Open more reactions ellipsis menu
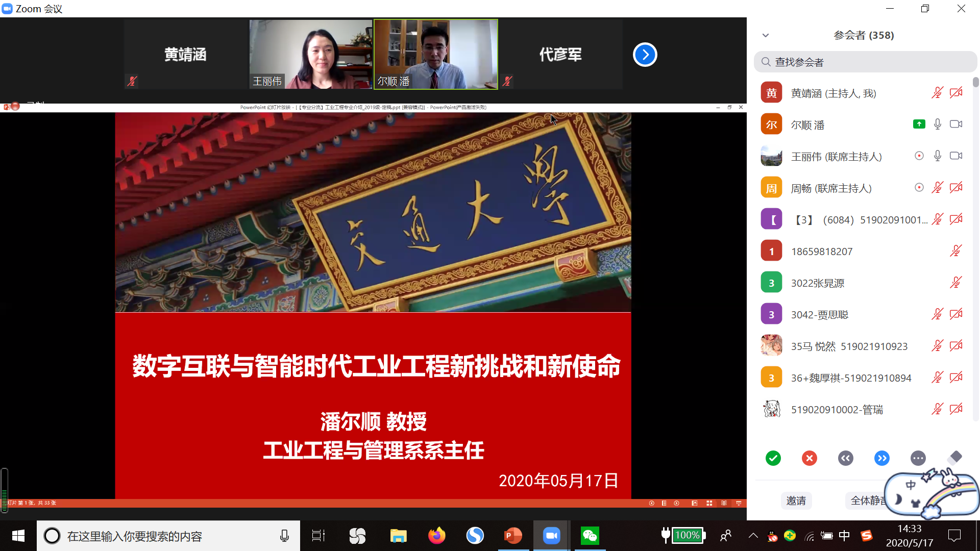Viewport: 980px width, 551px height. point(918,458)
